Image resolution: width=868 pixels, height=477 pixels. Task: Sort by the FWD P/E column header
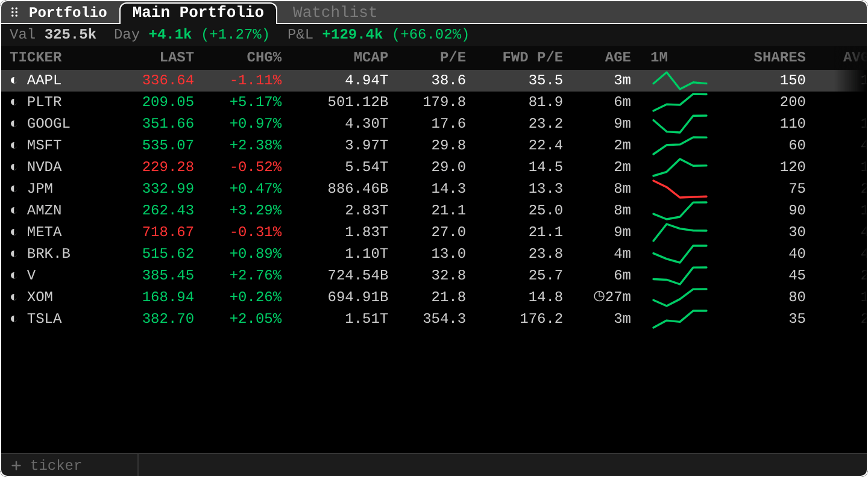point(533,57)
